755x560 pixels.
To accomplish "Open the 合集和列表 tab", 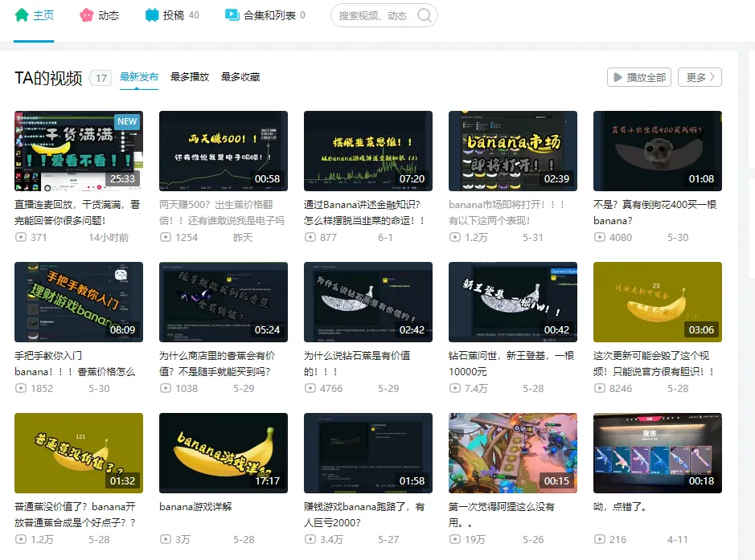I will 265,15.
